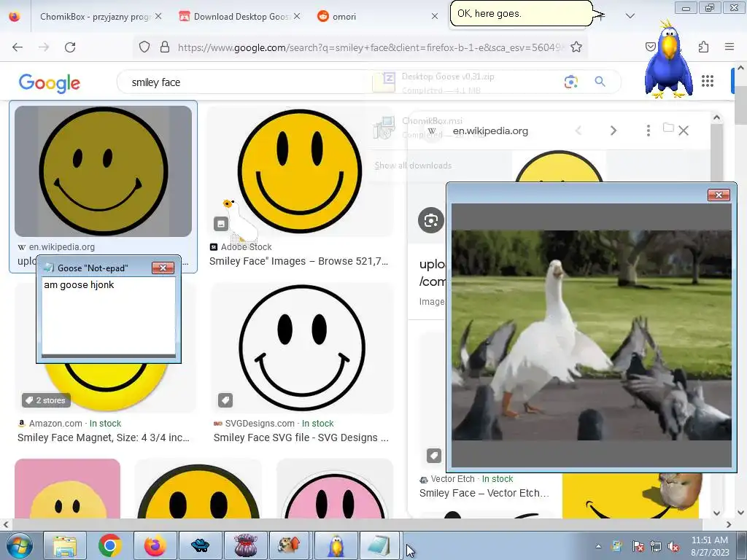
Task: Open Smiley Face SVG file result link
Action: pos(301,437)
